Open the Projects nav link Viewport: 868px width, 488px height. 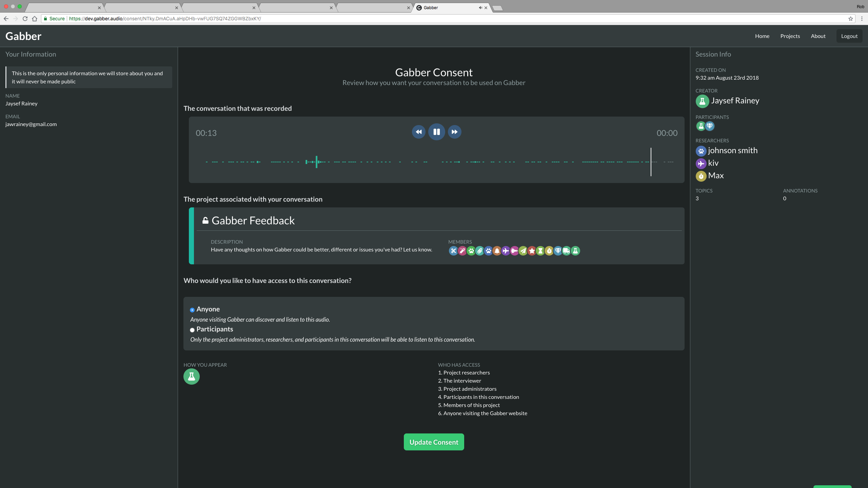(x=790, y=36)
